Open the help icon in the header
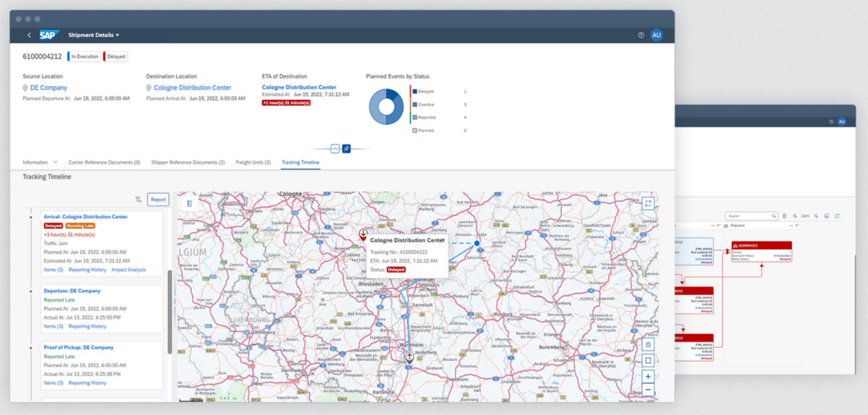868x415 pixels. point(640,35)
